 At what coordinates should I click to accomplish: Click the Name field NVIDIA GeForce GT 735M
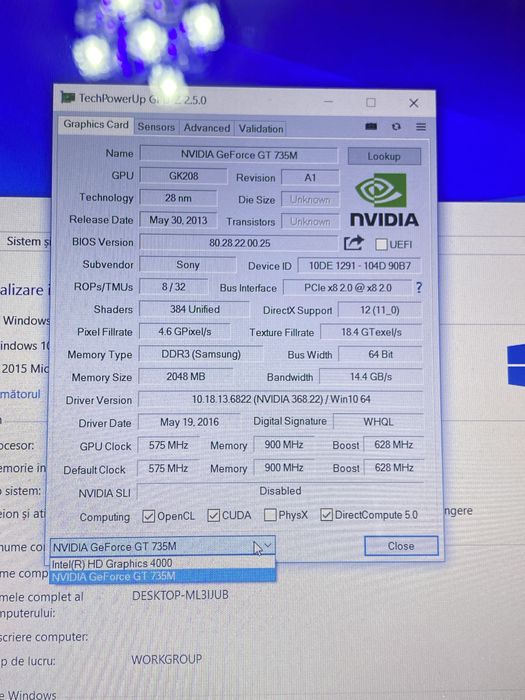point(239,154)
